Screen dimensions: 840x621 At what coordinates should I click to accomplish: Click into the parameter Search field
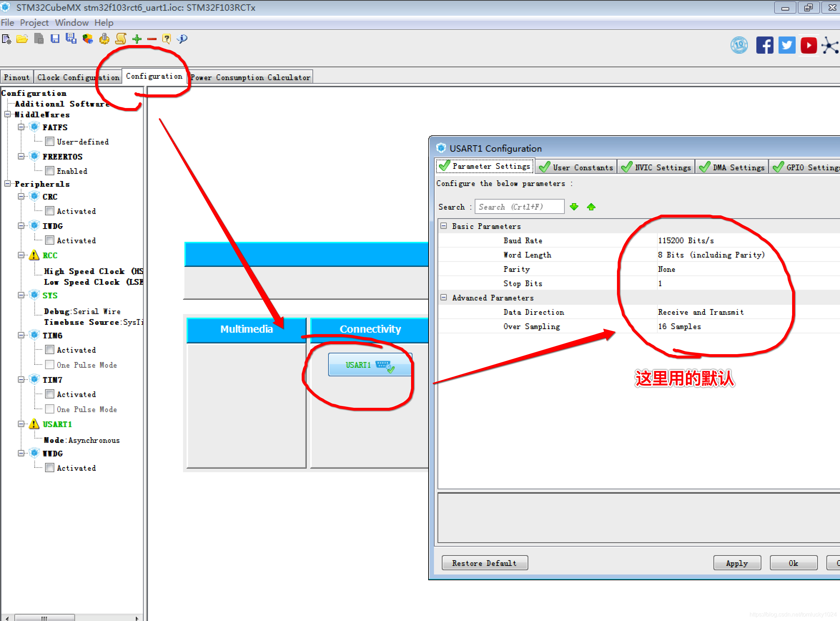(x=519, y=207)
